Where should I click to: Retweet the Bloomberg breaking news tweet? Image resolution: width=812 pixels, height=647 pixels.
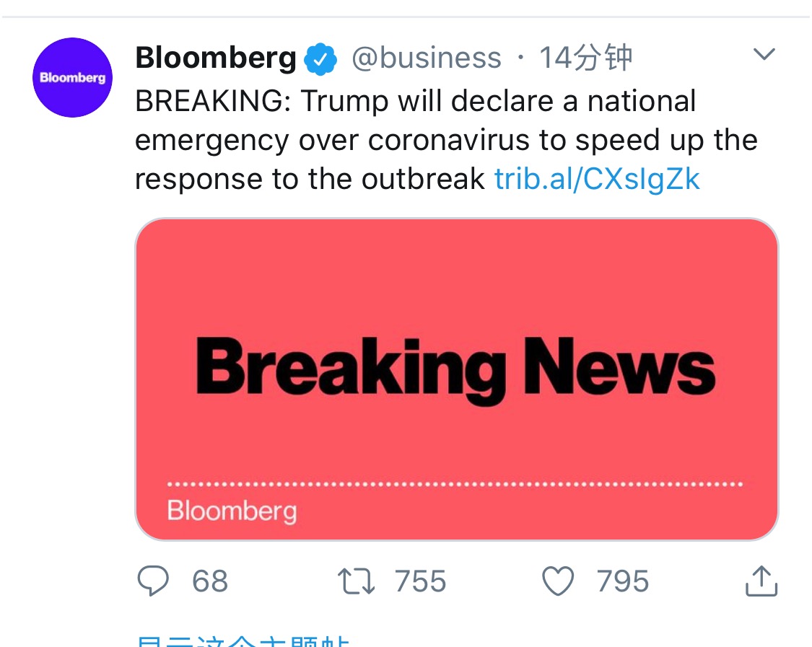tap(357, 581)
